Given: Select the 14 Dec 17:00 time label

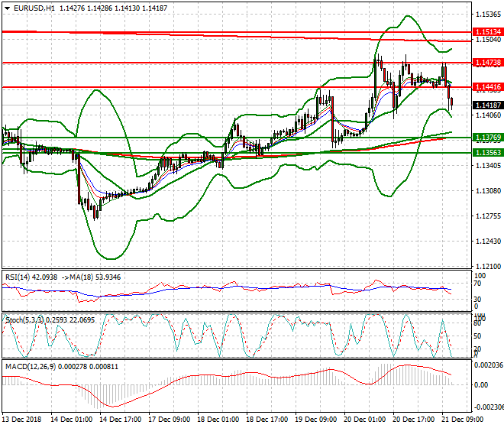Looking at the screenshot, I should pos(120,420).
